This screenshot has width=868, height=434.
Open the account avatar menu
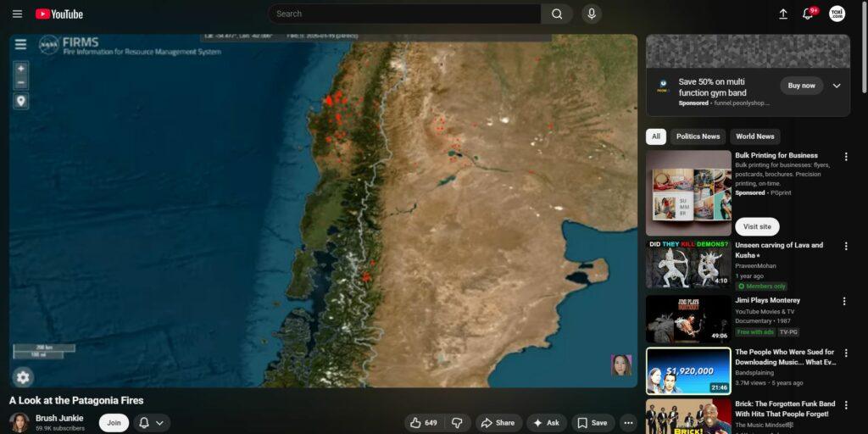click(x=837, y=14)
